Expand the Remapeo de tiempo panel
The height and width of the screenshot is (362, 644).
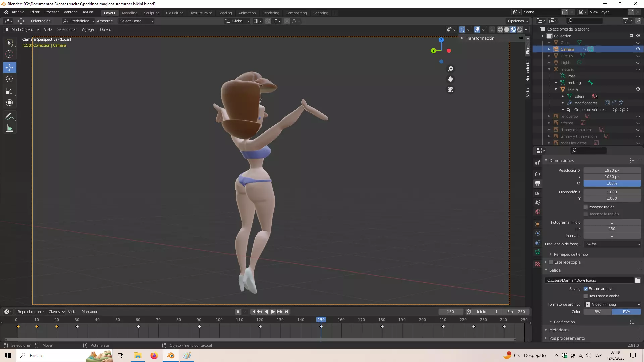coord(571,254)
